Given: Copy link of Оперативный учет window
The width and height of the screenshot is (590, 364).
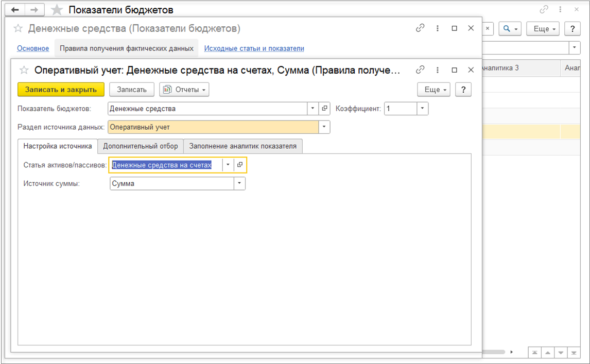Looking at the screenshot, I should 420,70.
